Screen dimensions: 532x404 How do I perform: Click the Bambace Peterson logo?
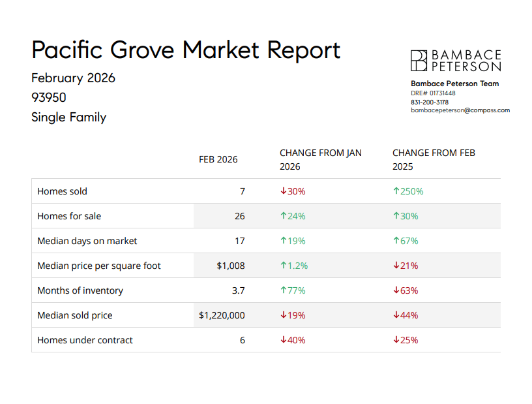pyautogui.click(x=456, y=61)
